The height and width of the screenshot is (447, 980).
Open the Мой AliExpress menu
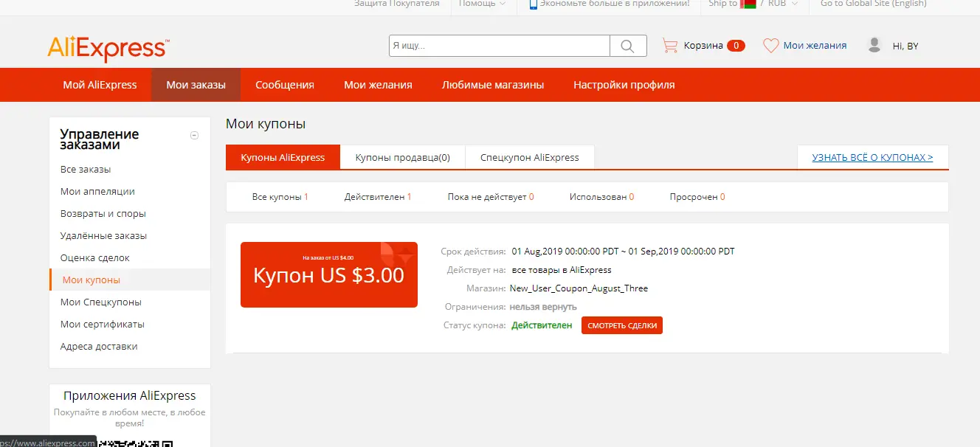pos(100,85)
